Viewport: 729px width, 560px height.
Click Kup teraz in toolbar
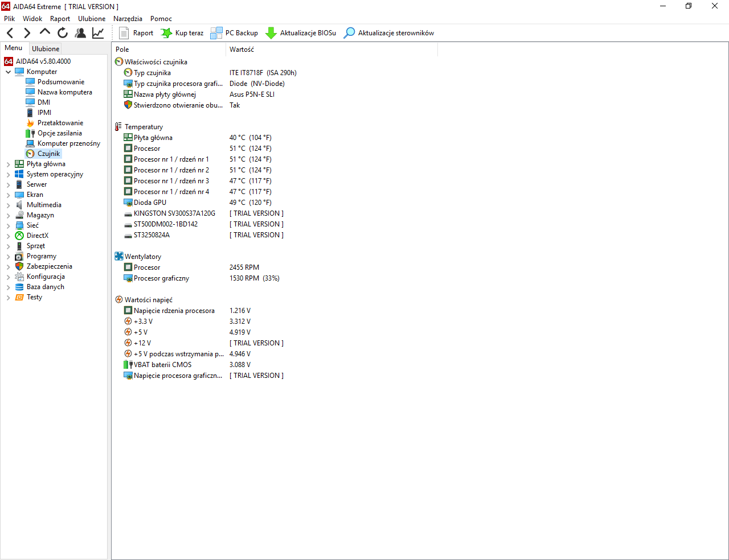pyautogui.click(x=182, y=33)
